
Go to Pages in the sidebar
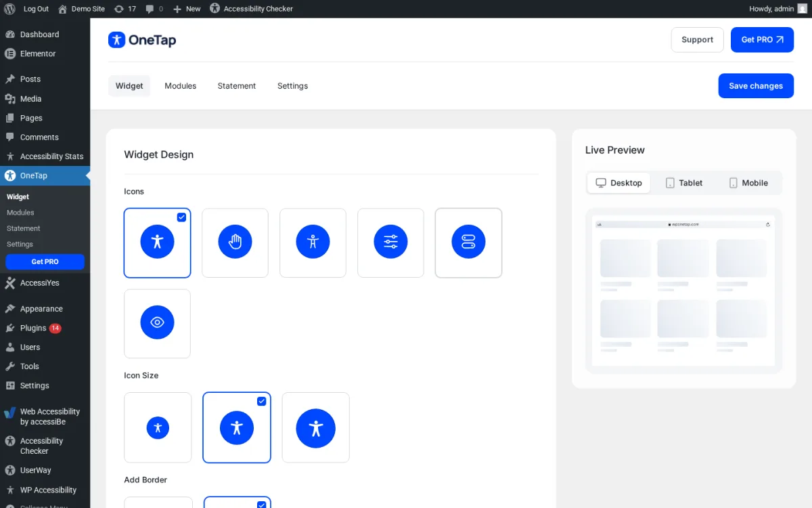[45, 118]
